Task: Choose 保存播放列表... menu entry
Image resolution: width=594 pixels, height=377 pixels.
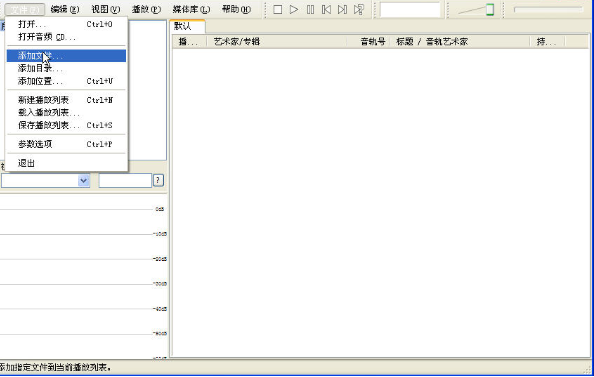Action: click(66, 125)
